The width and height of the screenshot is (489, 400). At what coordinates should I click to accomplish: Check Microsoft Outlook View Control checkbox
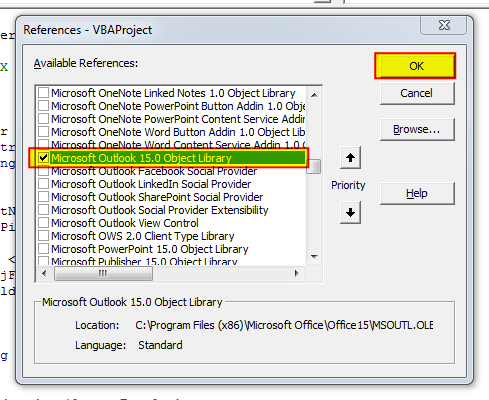pos(43,223)
